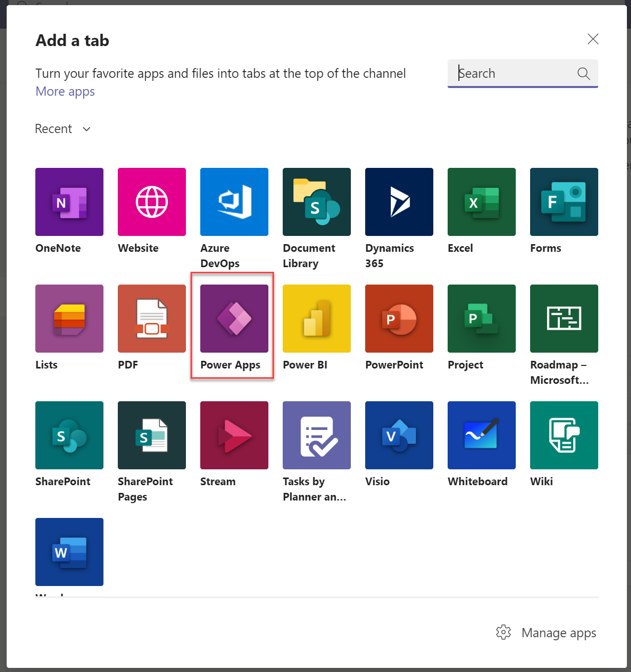Open the More apps link

click(x=65, y=92)
